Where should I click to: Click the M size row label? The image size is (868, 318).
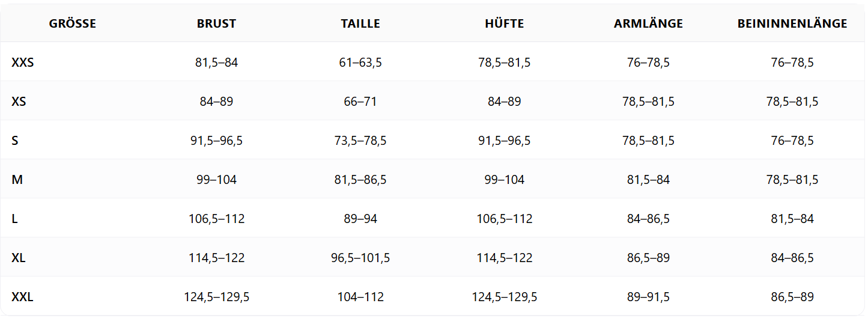pos(17,180)
